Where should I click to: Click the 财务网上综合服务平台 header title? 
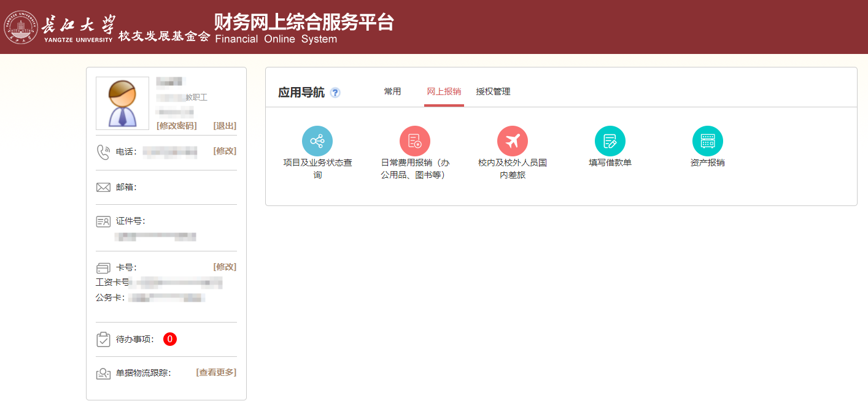303,23
